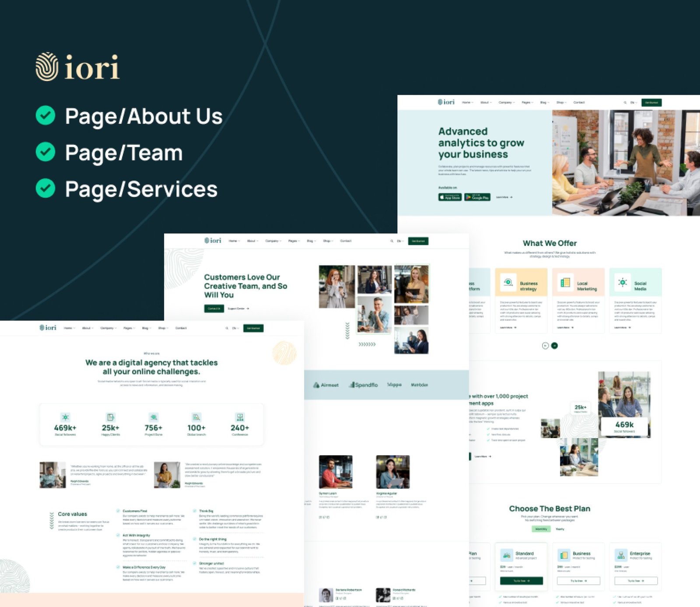Expand About dropdown on Services page navbar
The height and width of the screenshot is (607, 700).
coord(486,102)
